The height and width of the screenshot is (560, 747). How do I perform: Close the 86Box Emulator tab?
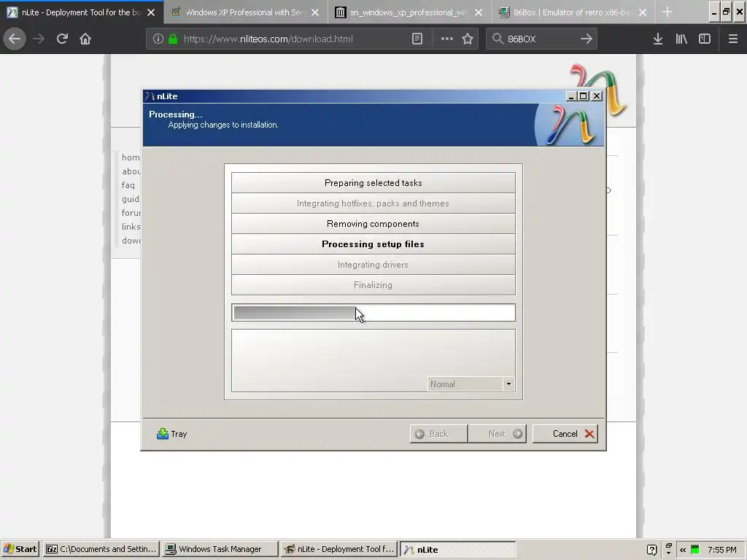[643, 12]
